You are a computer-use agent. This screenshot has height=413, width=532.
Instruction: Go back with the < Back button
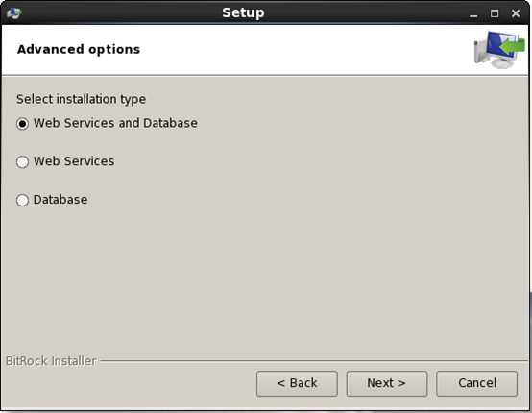[297, 383]
